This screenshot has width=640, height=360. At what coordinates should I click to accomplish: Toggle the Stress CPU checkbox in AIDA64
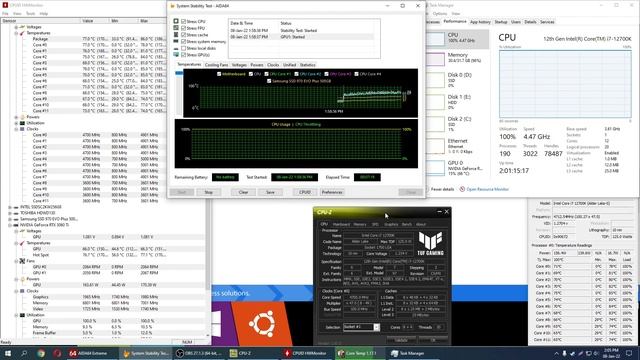click(x=184, y=21)
